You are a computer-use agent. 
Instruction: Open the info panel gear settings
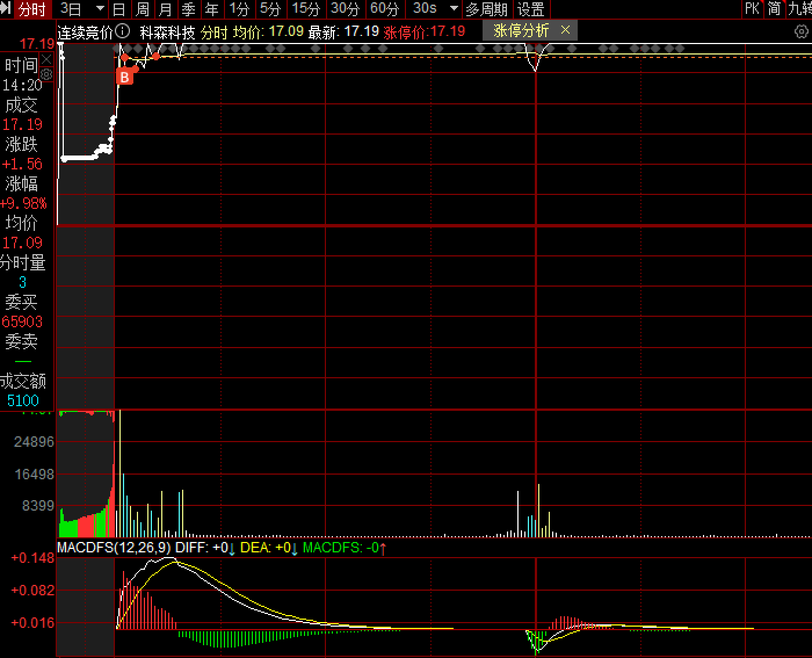(x=46, y=74)
